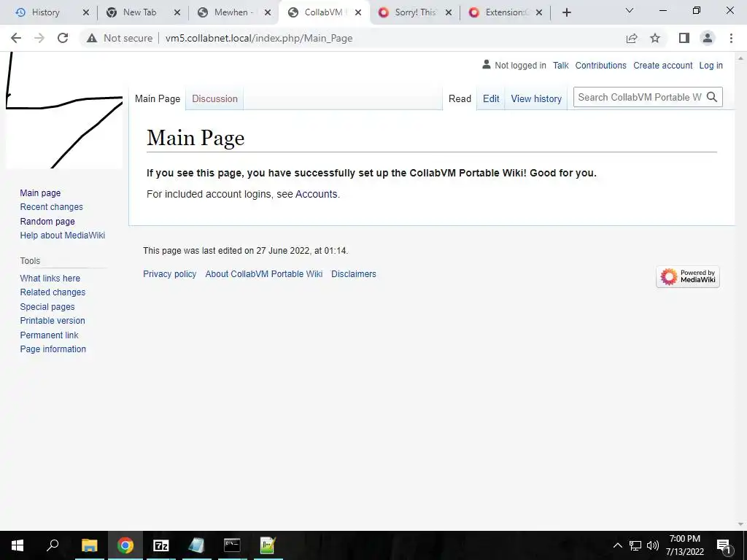Follow the Accounts link in the page text

click(x=317, y=194)
